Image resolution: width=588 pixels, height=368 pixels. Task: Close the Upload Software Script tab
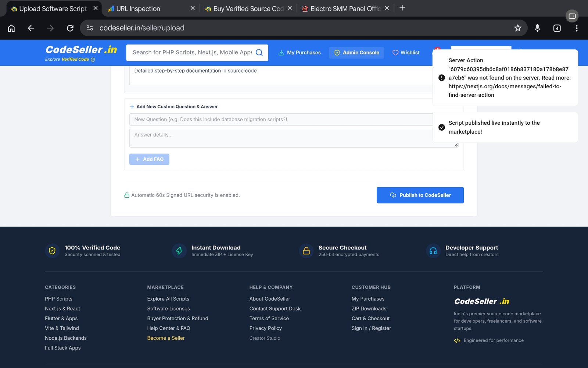[x=96, y=8]
